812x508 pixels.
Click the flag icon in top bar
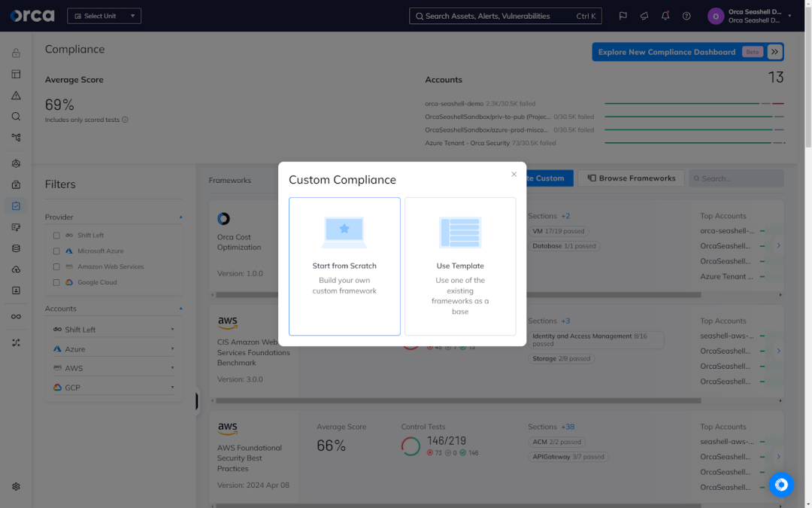click(623, 16)
